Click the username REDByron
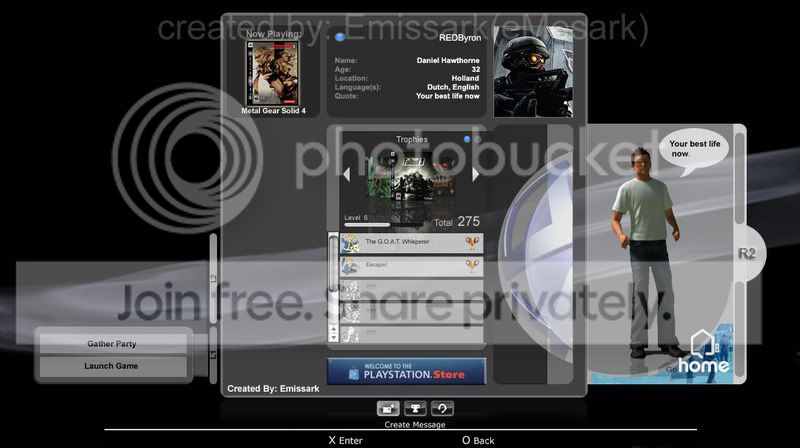The height and width of the screenshot is (448, 800). point(460,38)
